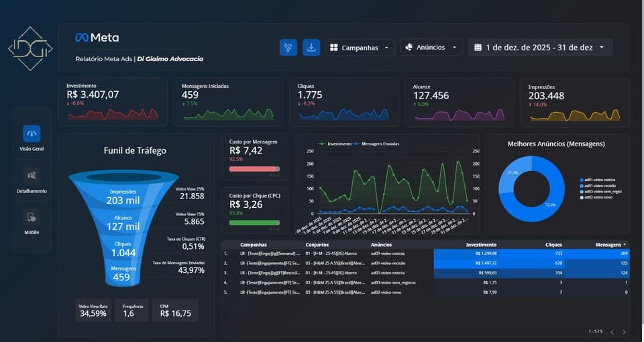Switch to the Mobile view icon
This screenshot has width=644, height=342.
click(x=32, y=217)
